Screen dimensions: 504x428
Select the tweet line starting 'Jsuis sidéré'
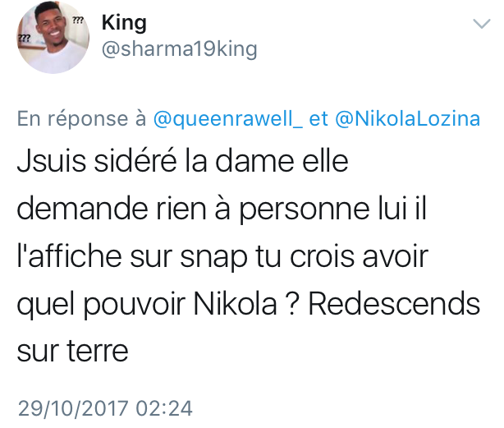coord(182,160)
